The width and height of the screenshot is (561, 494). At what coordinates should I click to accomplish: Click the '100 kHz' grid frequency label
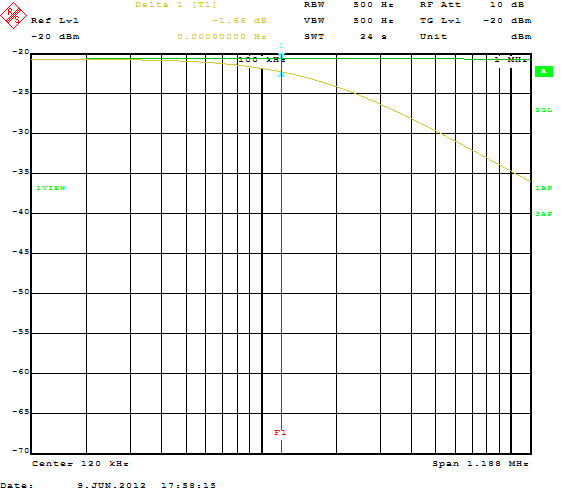pyautogui.click(x=262, y=60)
